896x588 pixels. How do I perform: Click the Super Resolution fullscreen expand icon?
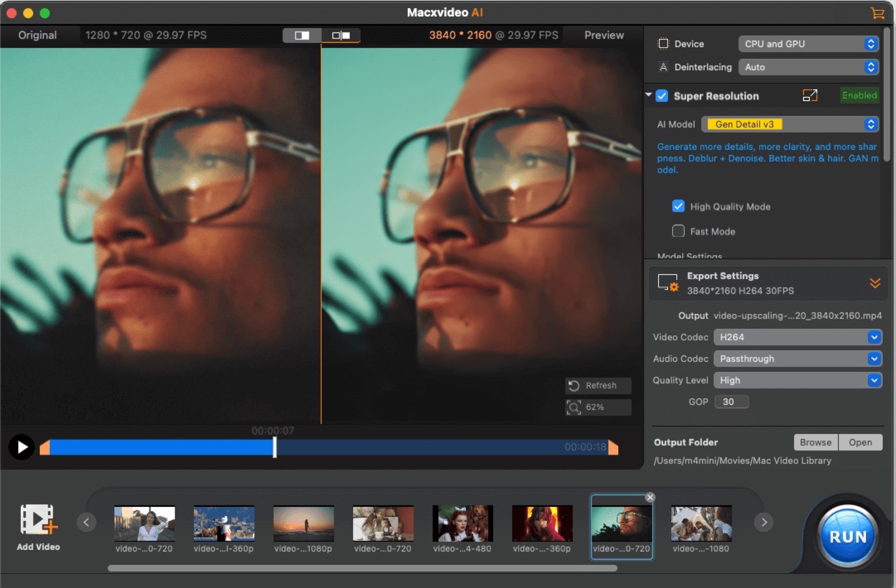point(810,95)
